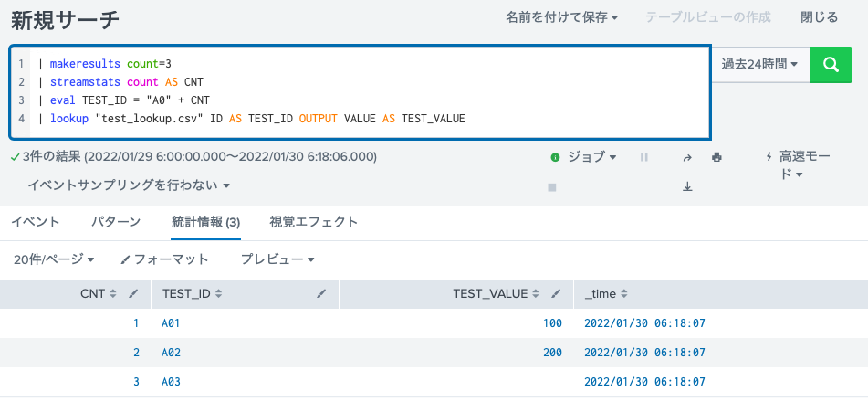Sort by CNT column arrows

click(x=113, y=294)
